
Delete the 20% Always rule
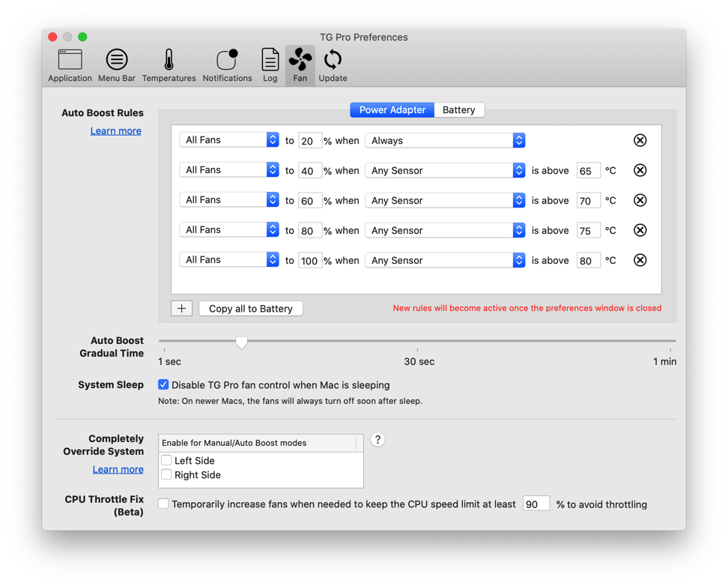(640, 140)
